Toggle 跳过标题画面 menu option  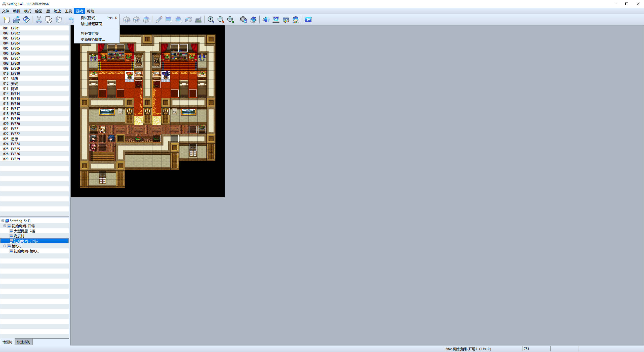[97, 24]
